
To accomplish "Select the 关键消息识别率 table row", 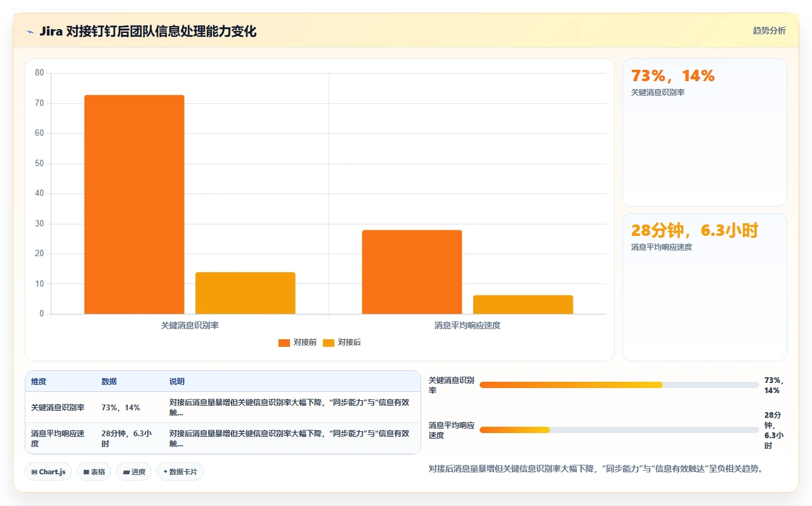I will (x=223, y=407).
